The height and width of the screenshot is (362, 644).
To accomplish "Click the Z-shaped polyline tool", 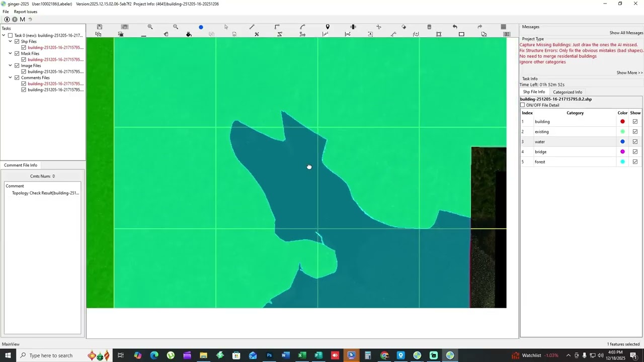I will [x=280, y=34].
